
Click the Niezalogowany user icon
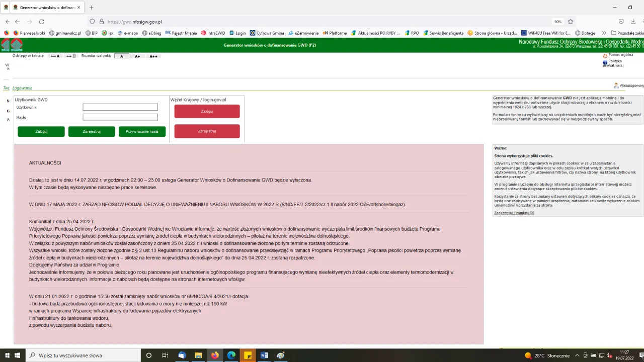coord(616,85)
